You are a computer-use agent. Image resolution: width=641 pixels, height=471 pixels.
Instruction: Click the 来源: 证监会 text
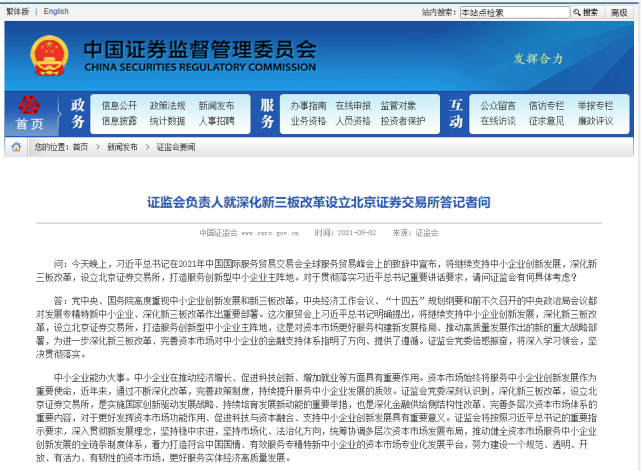click(415, 233)
